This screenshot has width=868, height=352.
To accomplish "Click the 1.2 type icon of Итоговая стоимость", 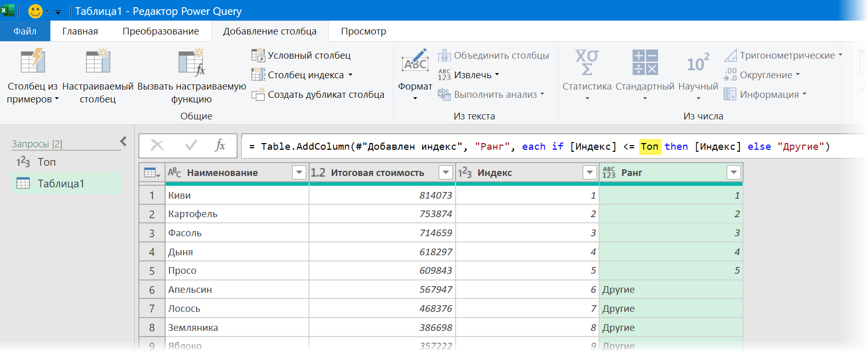I will (x=318, y=172).
